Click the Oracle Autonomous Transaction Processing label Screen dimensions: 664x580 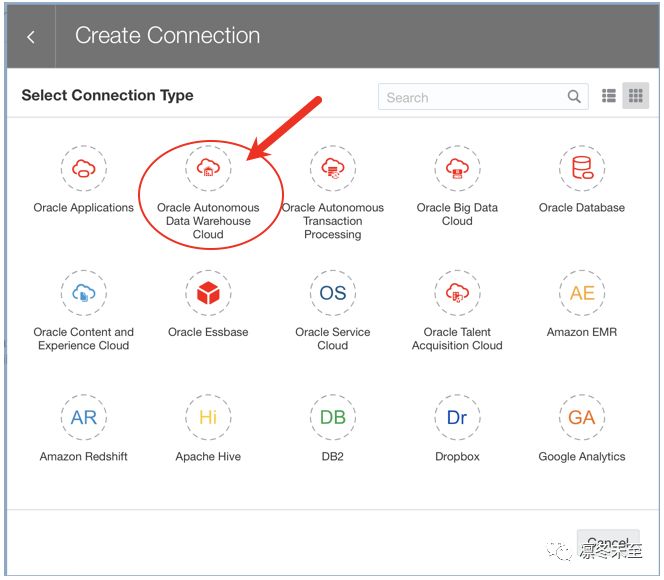pyautogui.click(x=333, y=221)
